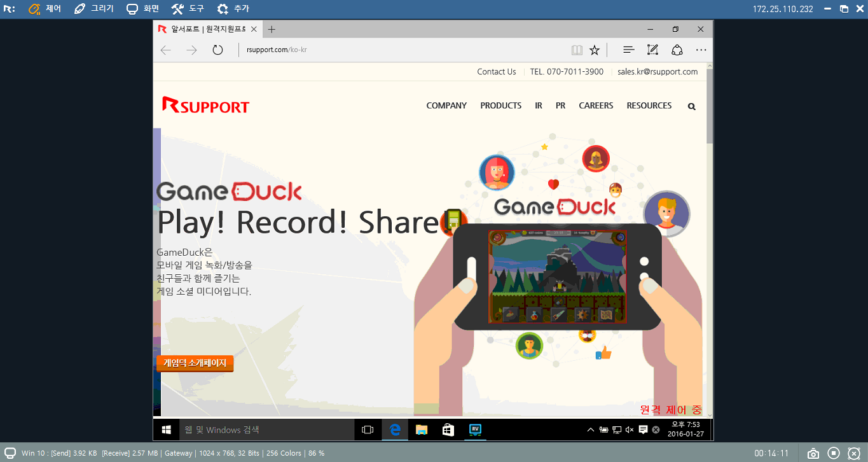
Task: Click the end-session X circle icon in the status bar
Action: tap(854, 453)
